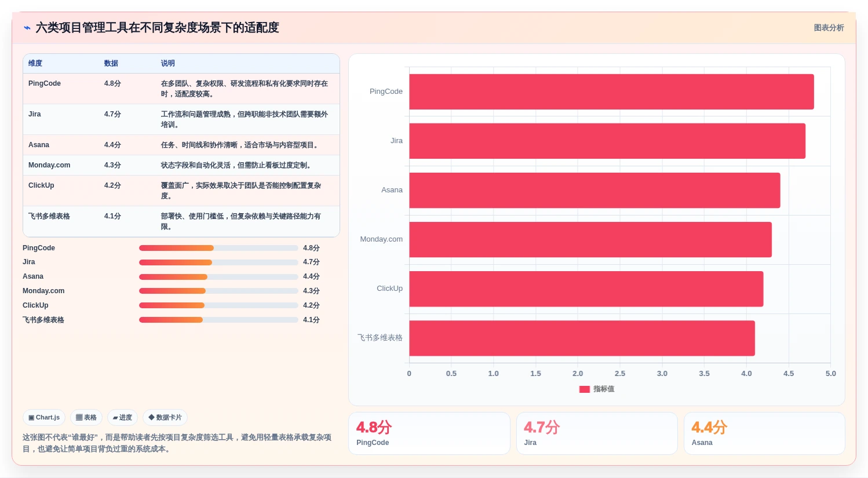Click the 4.1分 value in the table
The height and width of the screenshot is (478, 868).
point(112,216)
